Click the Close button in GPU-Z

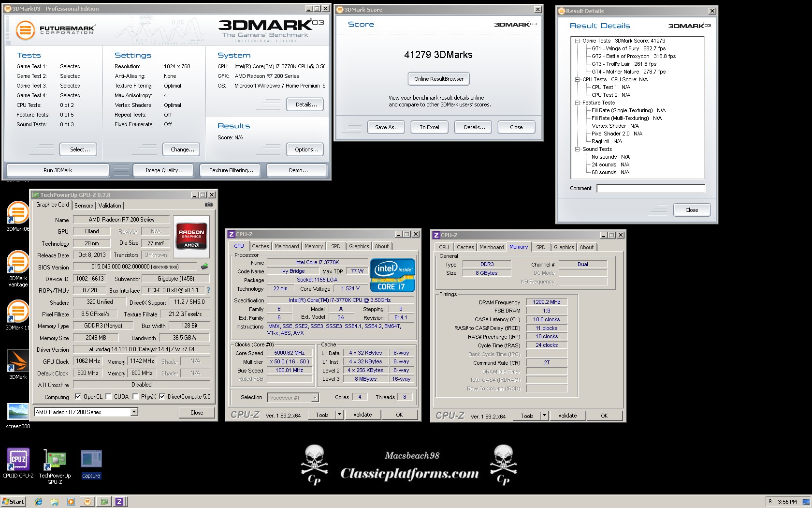tap(197, 413)
